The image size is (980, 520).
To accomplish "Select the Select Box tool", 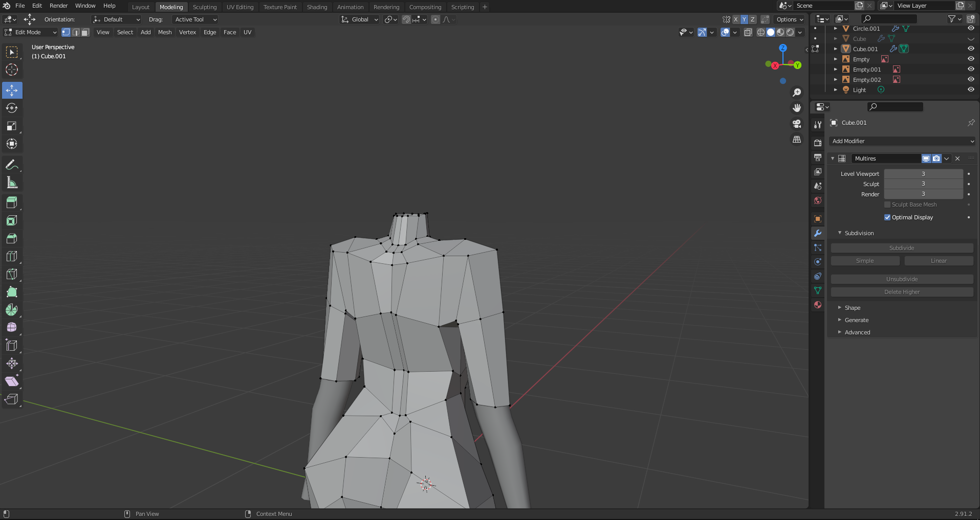I will coord(12,52).
